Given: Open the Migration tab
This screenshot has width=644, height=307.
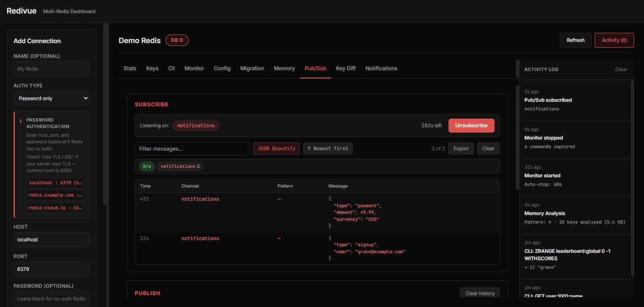Looking at the screenshot, I should [252, 69].
